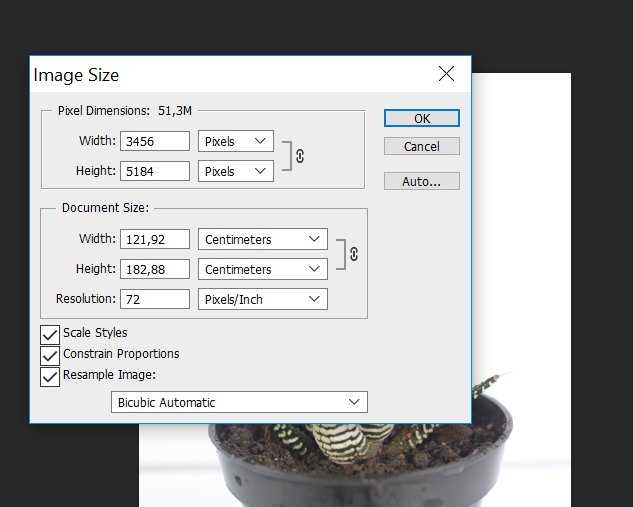Open the Bicubic Automatic resample method dropdown
633x507 pixels.
coord(239,402)
